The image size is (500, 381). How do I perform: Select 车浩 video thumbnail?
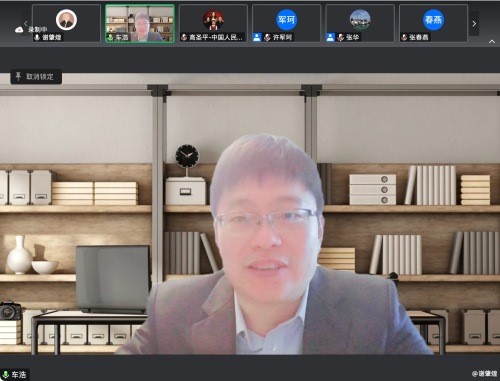tap(140, 23)
